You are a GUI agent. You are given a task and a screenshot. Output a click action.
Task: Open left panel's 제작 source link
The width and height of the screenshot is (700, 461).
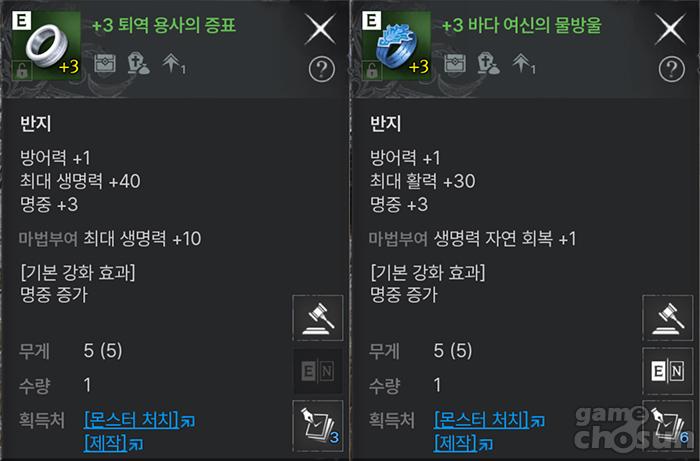point(106,442)
